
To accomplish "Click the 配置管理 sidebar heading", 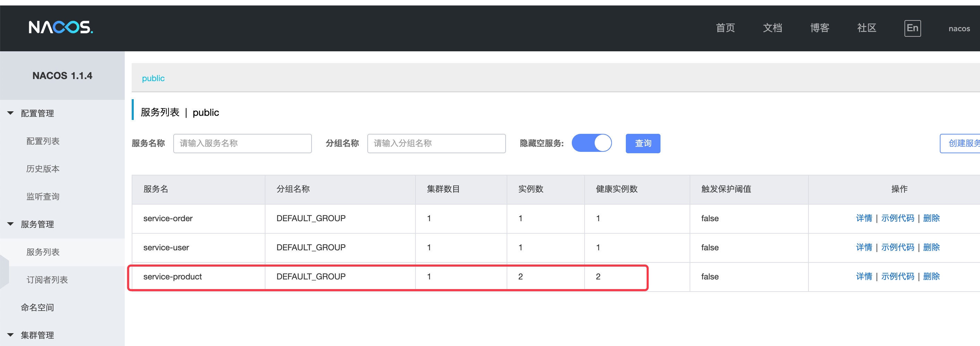I will [x=37, y=113].
